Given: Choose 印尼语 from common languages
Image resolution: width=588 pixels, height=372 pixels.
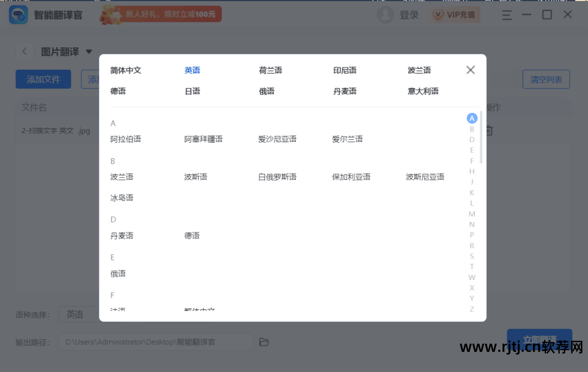Looking at the screenshot, I should (345, 70).
